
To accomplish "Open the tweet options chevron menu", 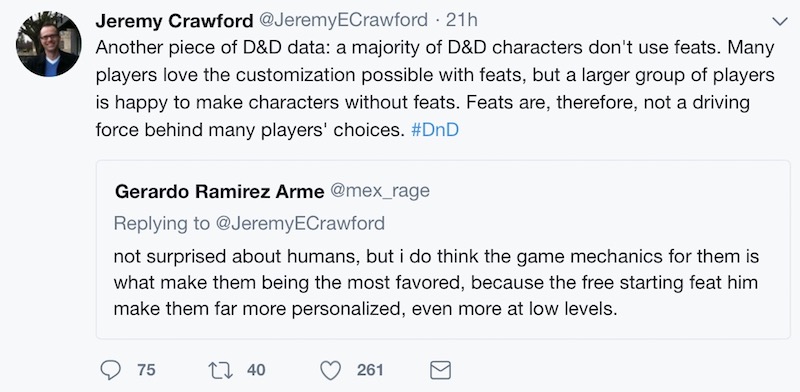I will click(780, 21).
